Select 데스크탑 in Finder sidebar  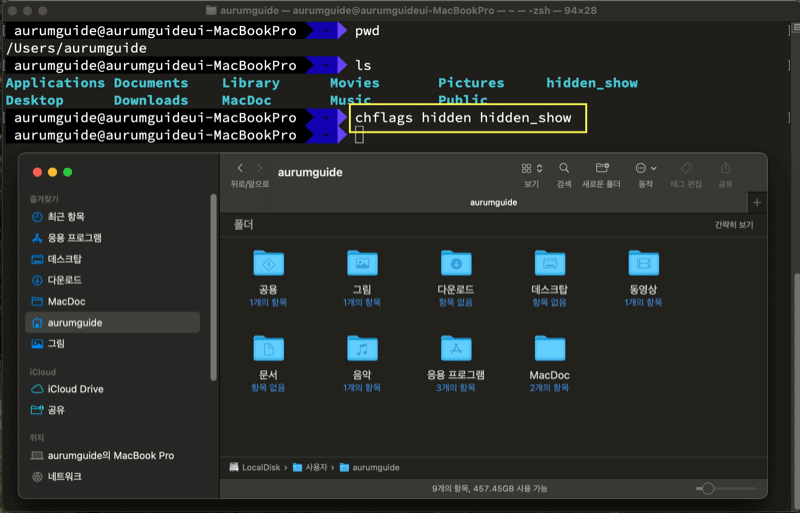(x=112, y=259)
